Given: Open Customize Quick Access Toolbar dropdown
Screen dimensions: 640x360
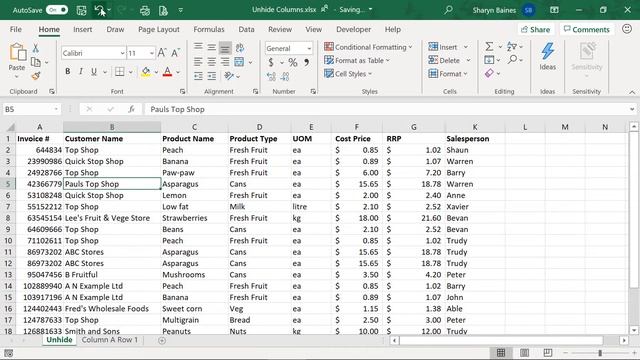Looking at the screenshot, I should point(180,10).
